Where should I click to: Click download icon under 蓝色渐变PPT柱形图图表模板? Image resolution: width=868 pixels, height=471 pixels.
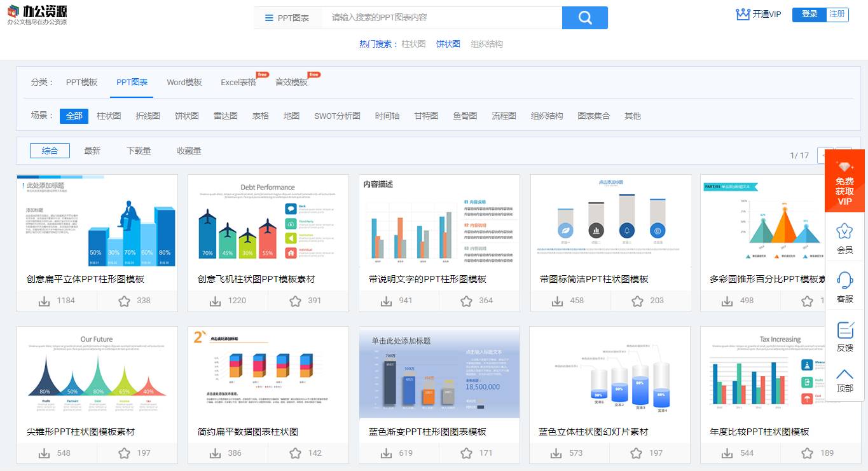click(x=386, y=453)
